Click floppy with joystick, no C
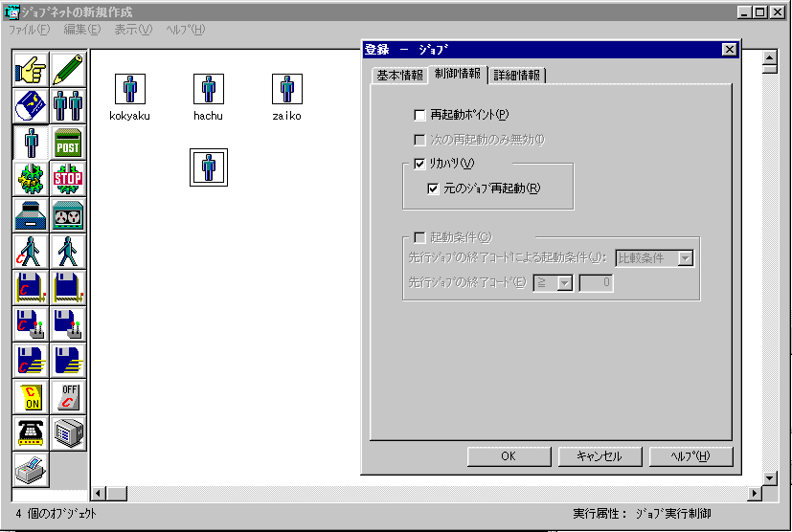This screenshot has width=792, height=532. (x=68, y=324)
